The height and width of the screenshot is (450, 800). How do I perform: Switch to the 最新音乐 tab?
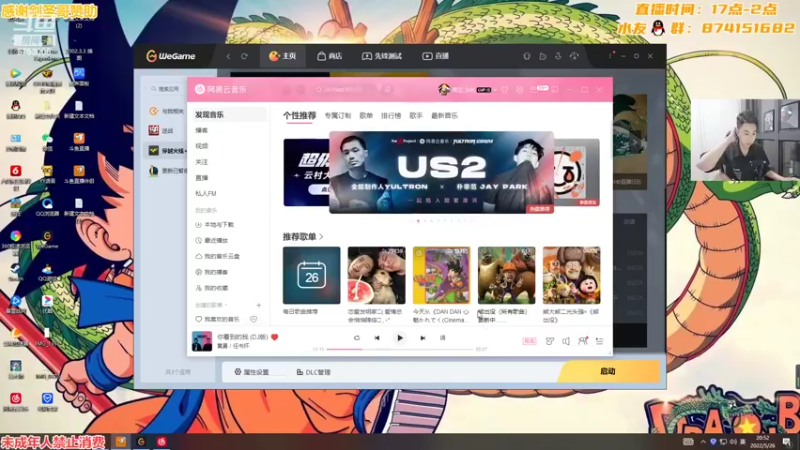pyautogui.click(x=444, y=116)
